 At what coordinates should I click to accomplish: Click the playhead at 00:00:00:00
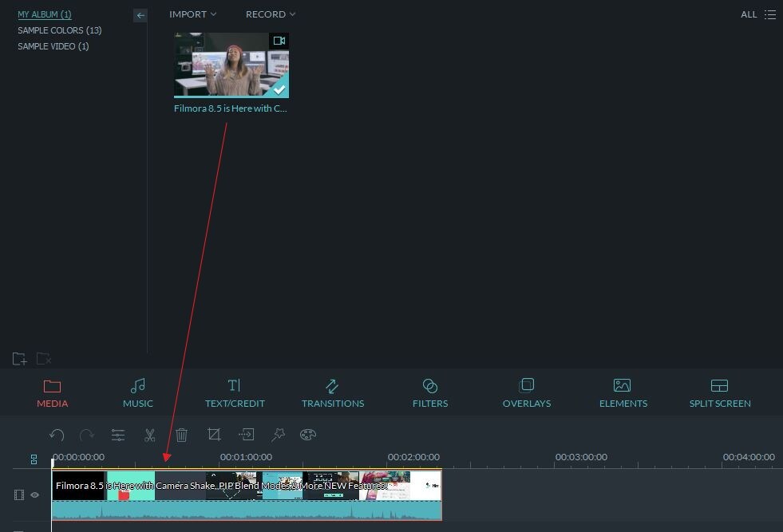click(52, 463)
